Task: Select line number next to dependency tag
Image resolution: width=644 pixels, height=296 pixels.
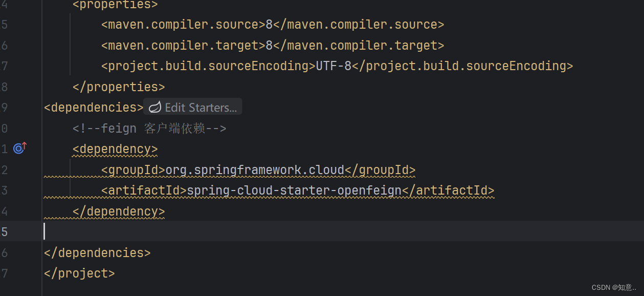Action: pyautogui.click(x=6, y=148)
